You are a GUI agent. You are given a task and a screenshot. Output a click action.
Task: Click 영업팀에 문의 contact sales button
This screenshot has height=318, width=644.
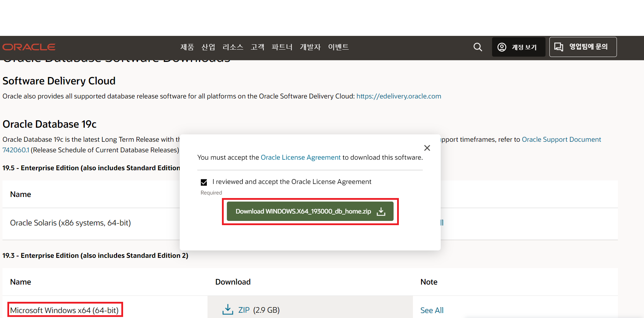[583, 47]
